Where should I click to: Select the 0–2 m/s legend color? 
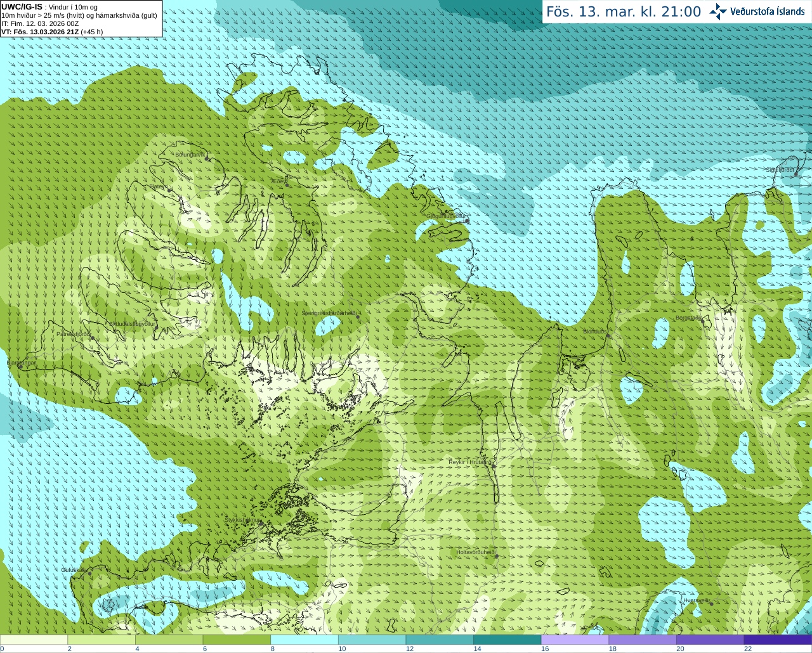click(34, 640)
